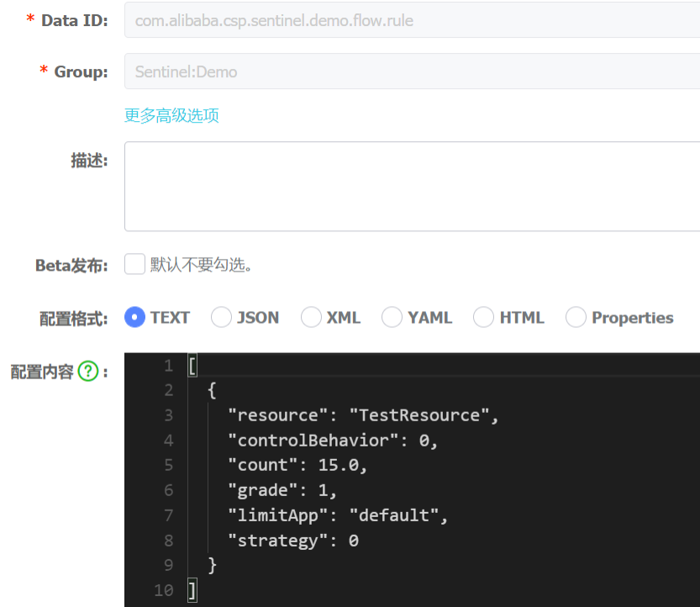Click line number 1 in code editor
The width and height of the screenshot is (700, 607).
[x=168, y=366]
